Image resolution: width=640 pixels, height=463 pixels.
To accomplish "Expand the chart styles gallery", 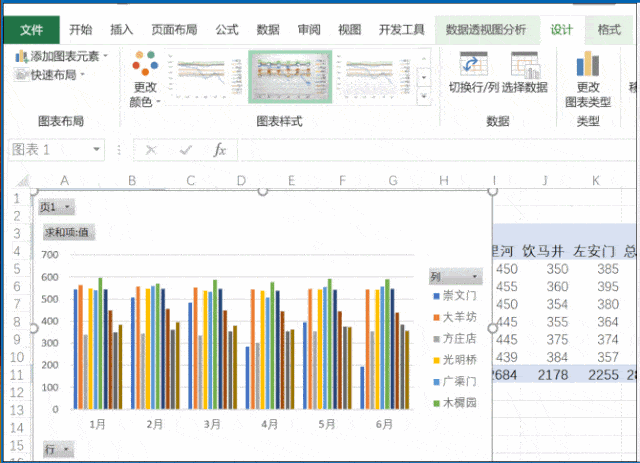I will pyautogui.click(x=424, y=91).
